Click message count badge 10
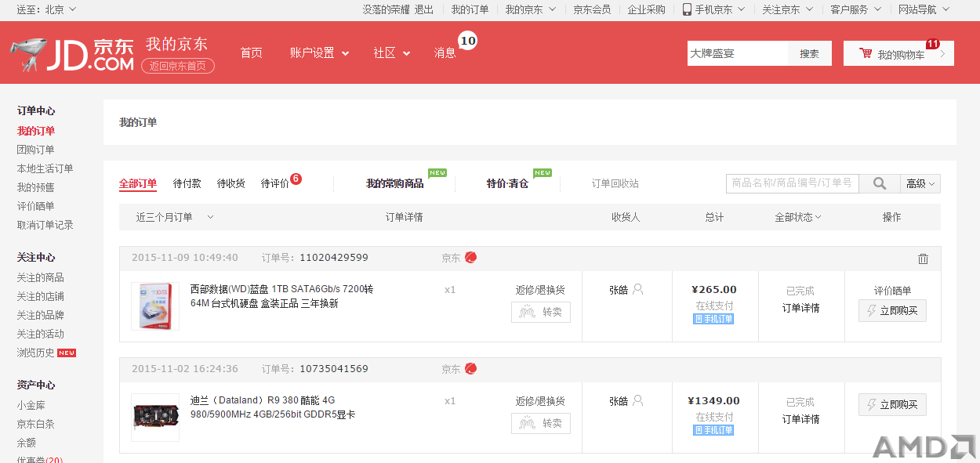This screenshot has height=463, width=980. point(467,41)
